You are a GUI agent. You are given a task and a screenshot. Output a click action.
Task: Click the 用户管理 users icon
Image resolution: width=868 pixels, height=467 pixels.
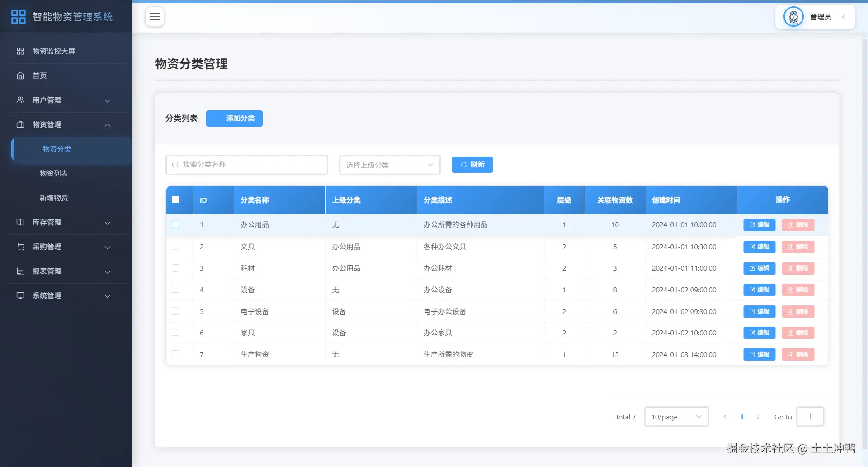(x=20, y=100)
